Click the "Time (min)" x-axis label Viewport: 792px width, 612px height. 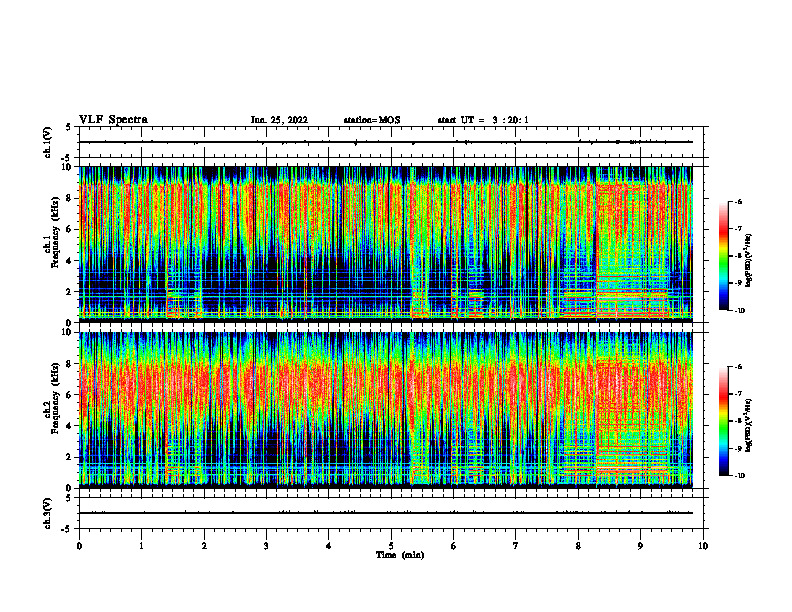(x=400, y=555)
